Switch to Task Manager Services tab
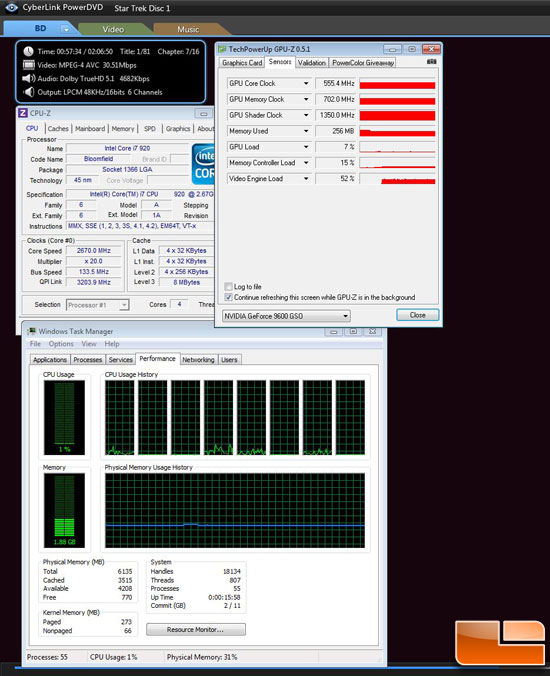The image size is (550, 676). pos(120,360)
